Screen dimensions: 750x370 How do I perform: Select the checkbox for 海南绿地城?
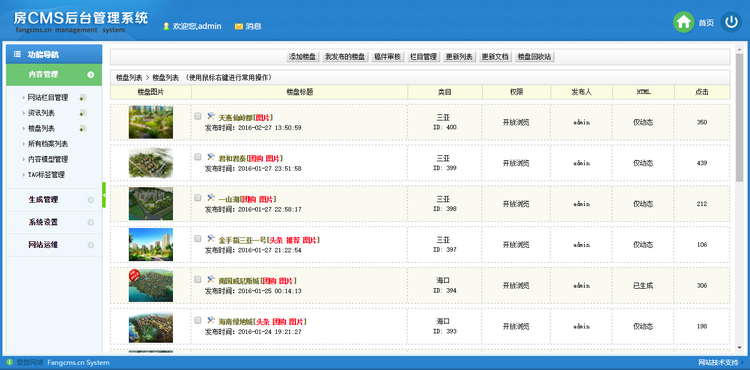[x=198, y=320]
